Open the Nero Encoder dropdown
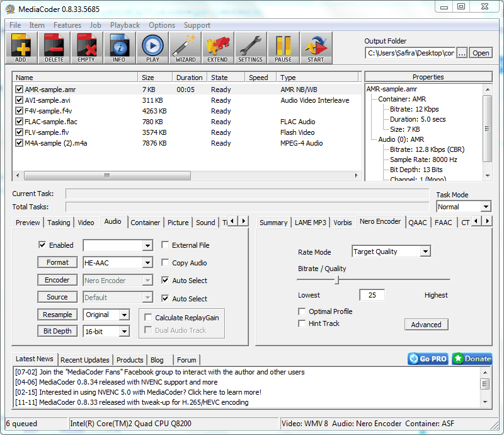This screenshot has height=435, width=504. click(x=147, y=281)
